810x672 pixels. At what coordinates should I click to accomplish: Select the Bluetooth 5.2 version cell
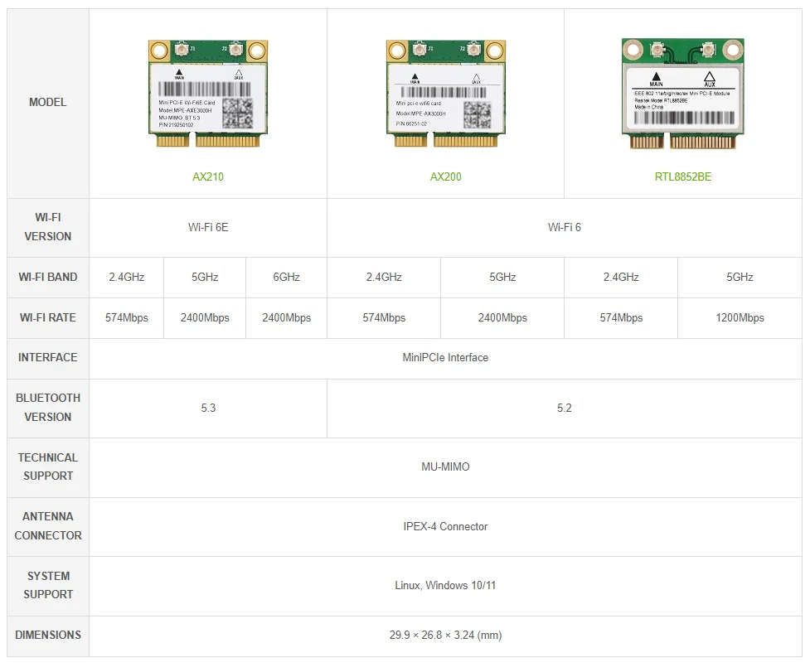pyautogui.click(x=564, y=408)
